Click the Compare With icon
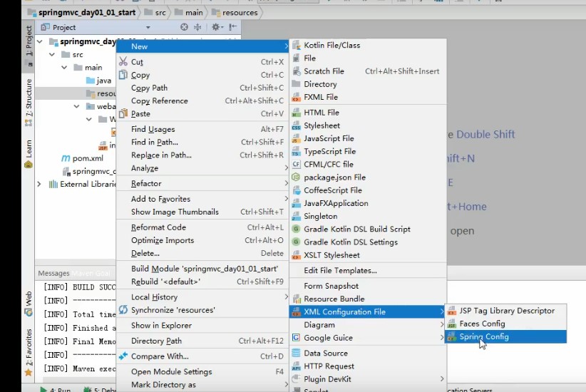The image size is (586, 392). coord(123,356)
